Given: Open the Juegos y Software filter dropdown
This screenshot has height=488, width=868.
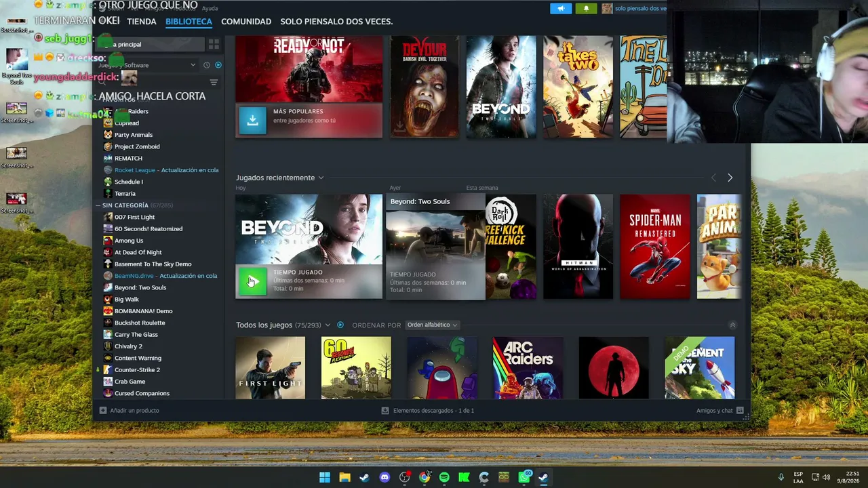Looking at the screenshot, I should pos(148,65).
